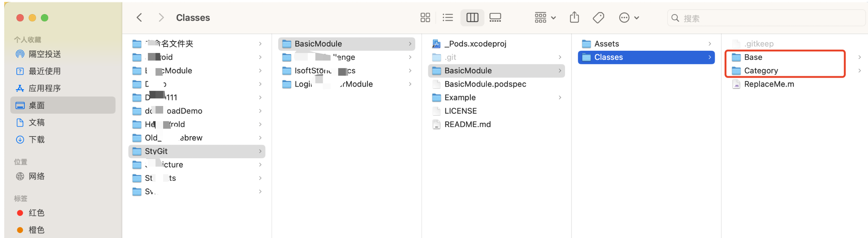The height and width of the screenshot is (238, 868).
Task: Open the more actions ellipsis menu
Action: [628, 18]
